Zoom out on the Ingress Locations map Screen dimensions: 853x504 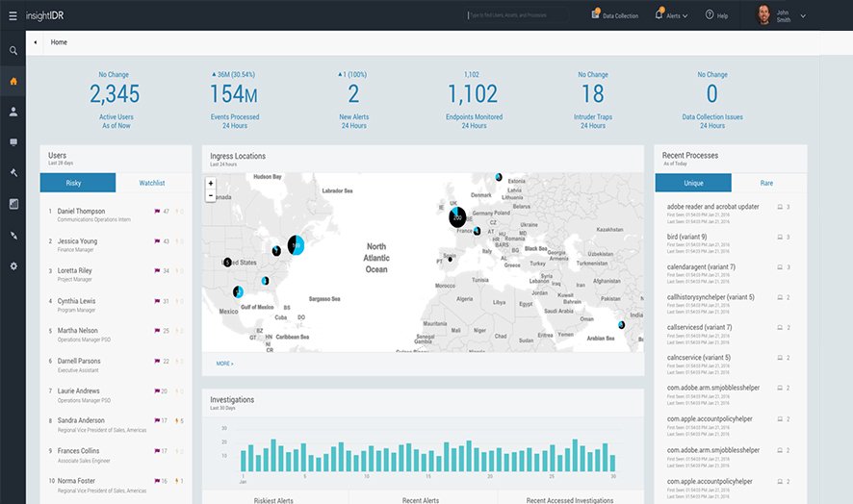211,195
